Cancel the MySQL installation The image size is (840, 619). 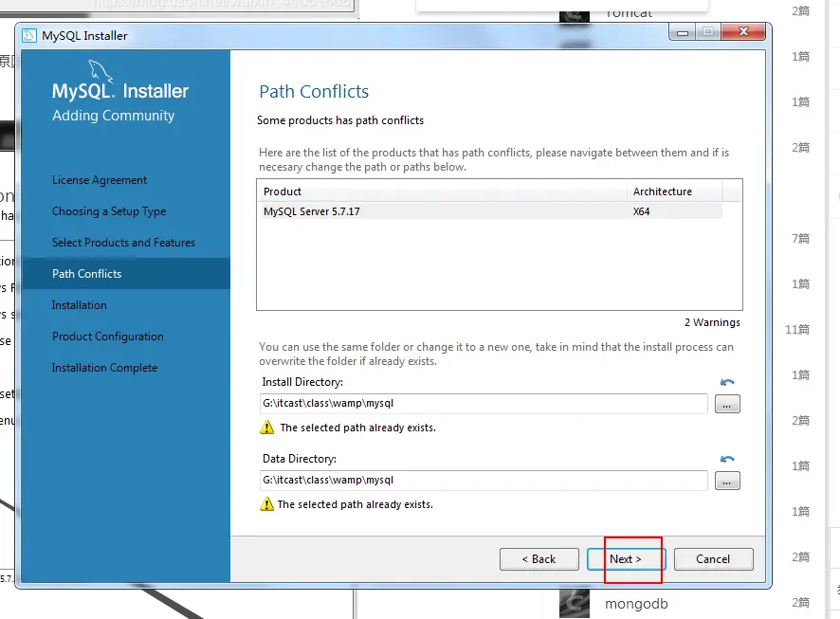[x=713, y=559]
